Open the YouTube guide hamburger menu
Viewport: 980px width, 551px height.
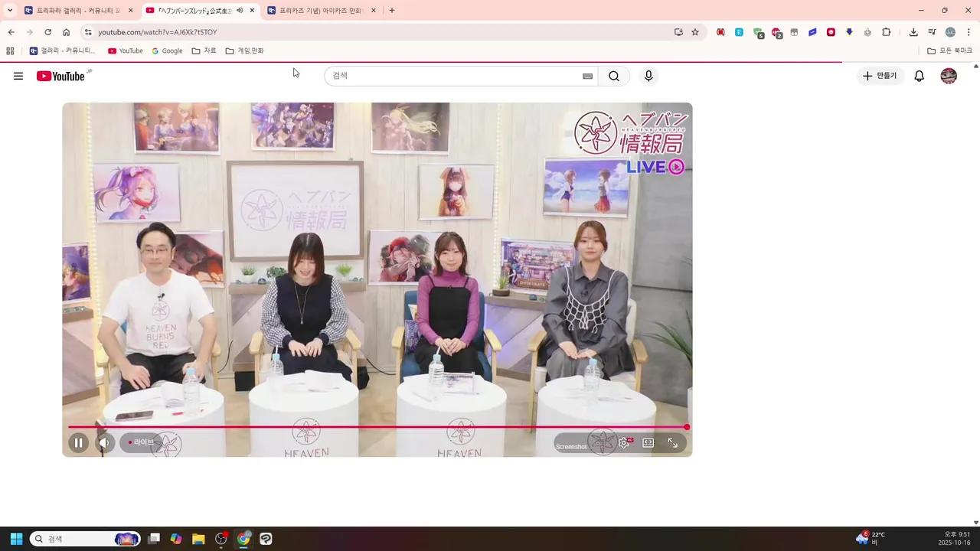(x=18, y=76)
